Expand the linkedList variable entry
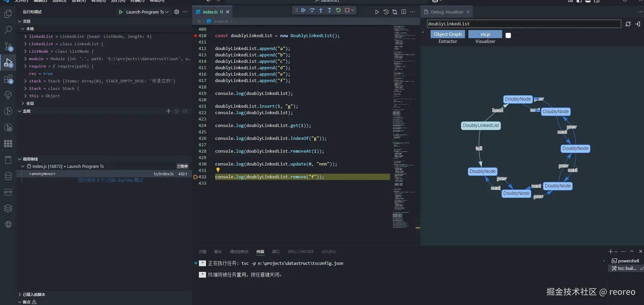The image size is (644, 305). (26, 36)
